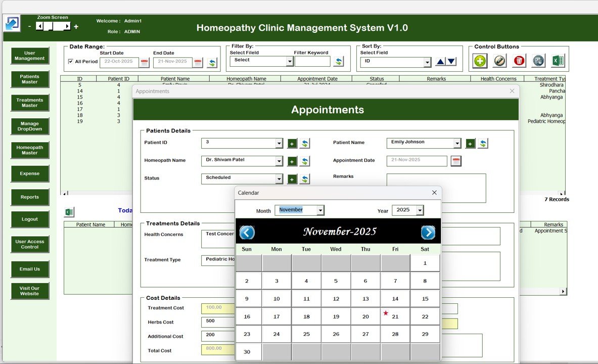Edit the selected record with the pencil icon
Screen dimensions: 598x364
tap(499, 61)
